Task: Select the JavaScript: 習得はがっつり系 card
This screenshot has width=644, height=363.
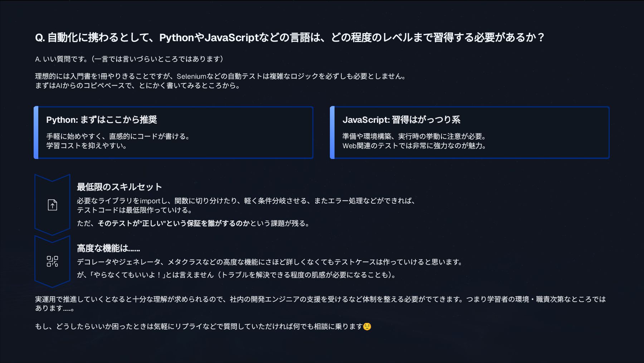Action: pos(470,132)
